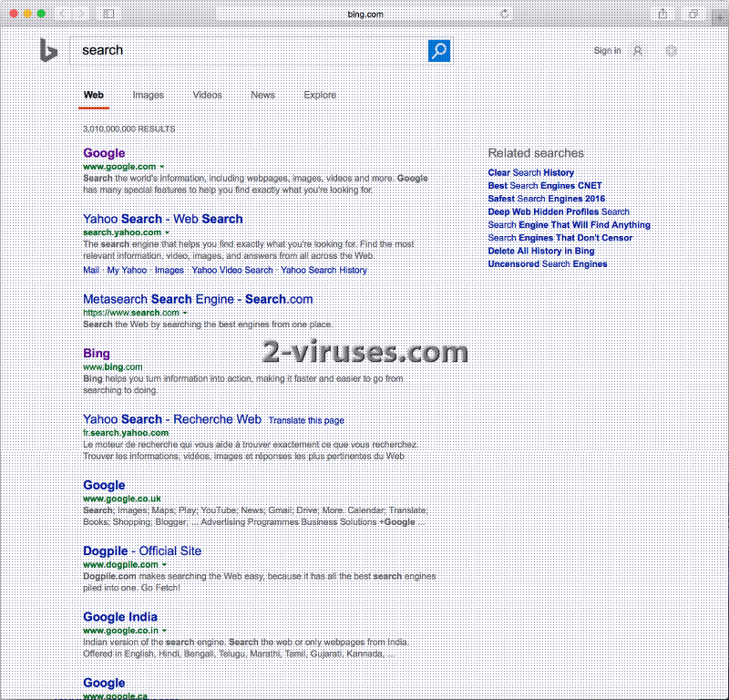Open Search Engine That Will Find Anything
Image resolution: width=729 pixels, height=700 pixels.
coord(569,224)
